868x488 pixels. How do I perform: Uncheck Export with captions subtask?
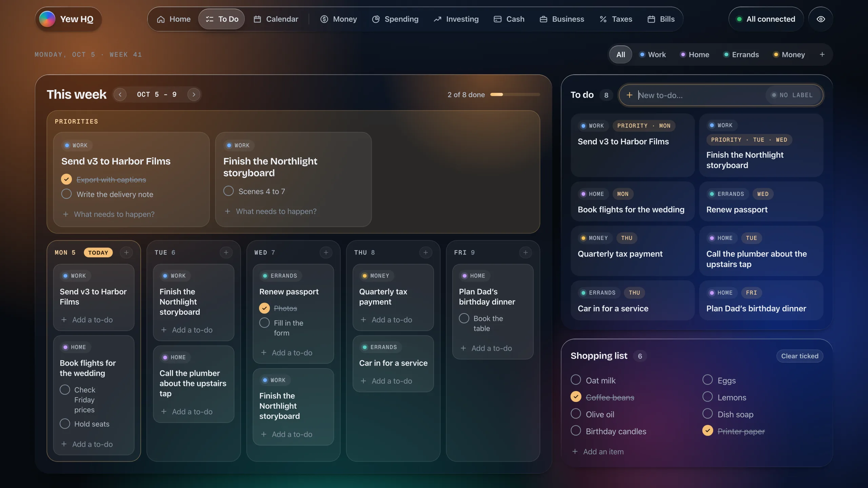(66, 179)
